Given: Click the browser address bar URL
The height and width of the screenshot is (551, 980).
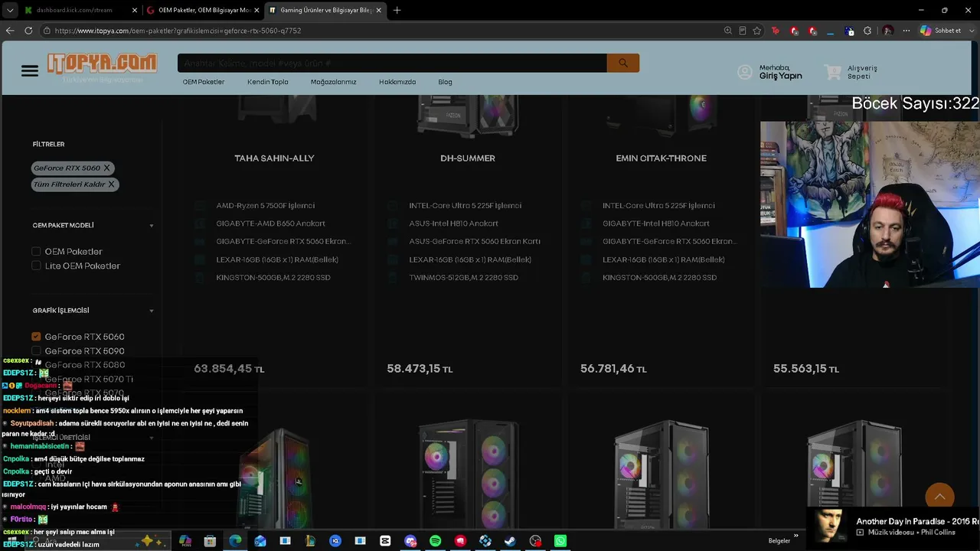Looking at the screenshot, I should (x=178, y=31).
